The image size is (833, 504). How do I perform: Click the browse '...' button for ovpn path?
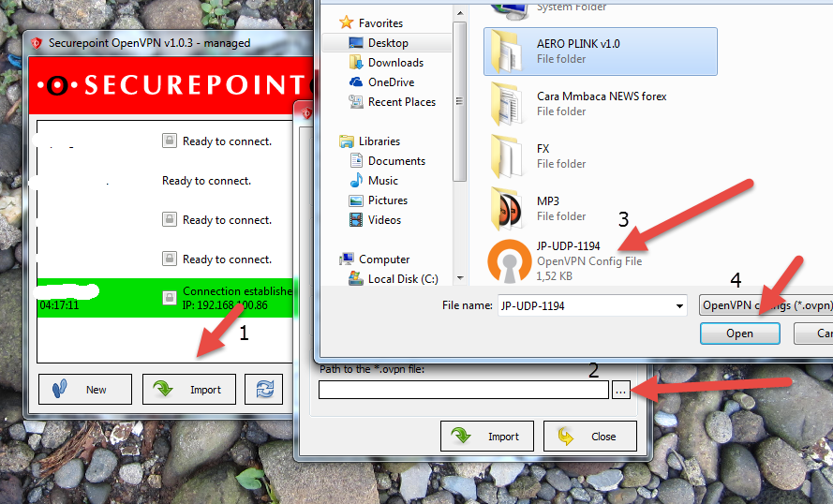(x=620, y=390)
